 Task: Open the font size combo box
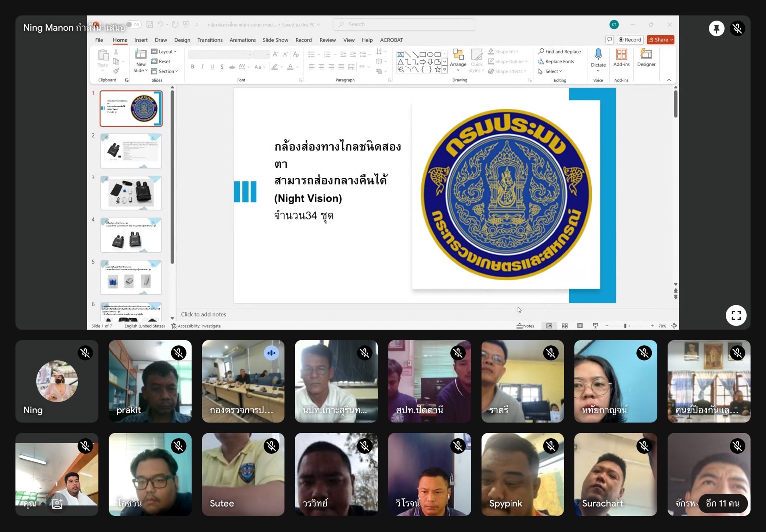coord(261,54)
